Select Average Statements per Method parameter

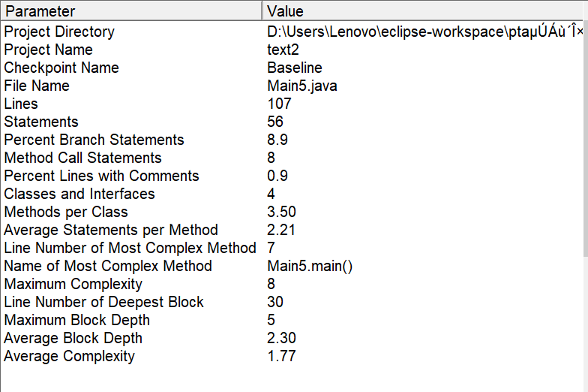click(111, 230)
